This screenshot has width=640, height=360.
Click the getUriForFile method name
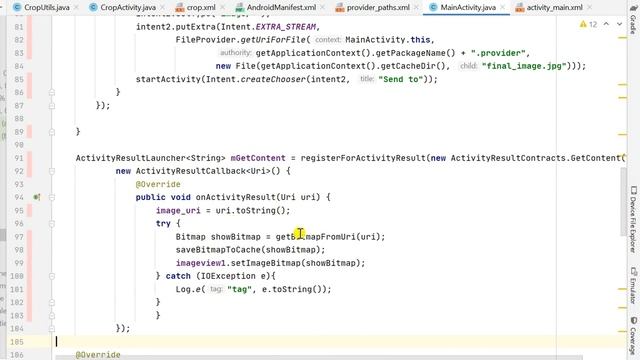click(273, 40)
